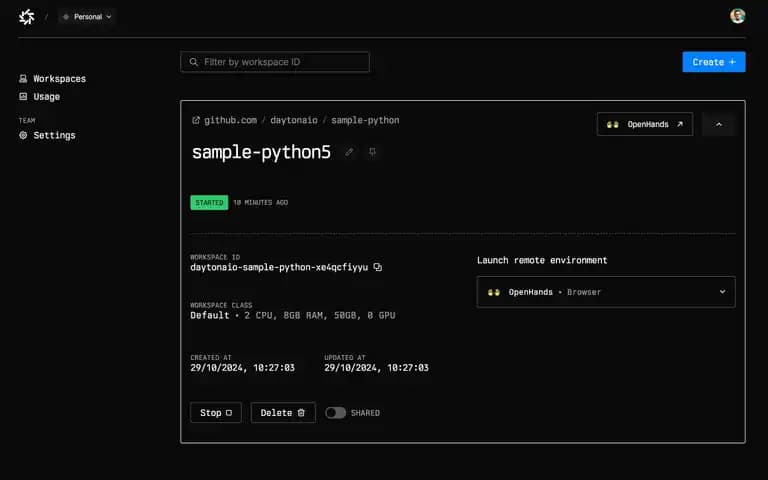768x480 pixels.
Task: Pin the sample-python5 workspace
Action: 372,152
